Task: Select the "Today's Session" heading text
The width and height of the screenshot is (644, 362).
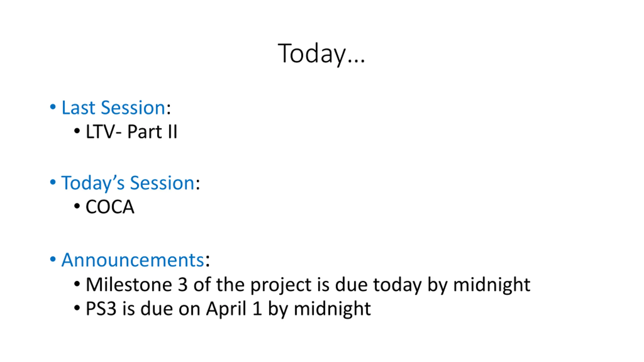Action: [x=128, y=183]
